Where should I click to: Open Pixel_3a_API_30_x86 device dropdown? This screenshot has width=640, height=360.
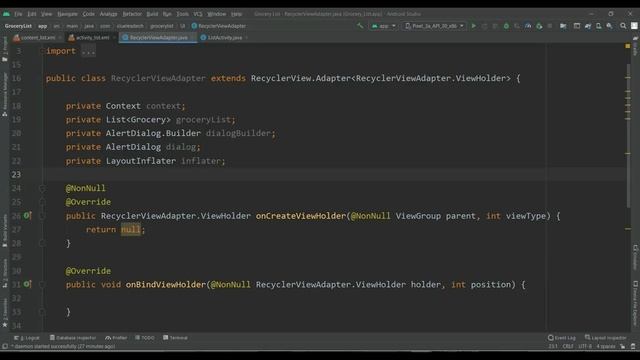[434, 26]
